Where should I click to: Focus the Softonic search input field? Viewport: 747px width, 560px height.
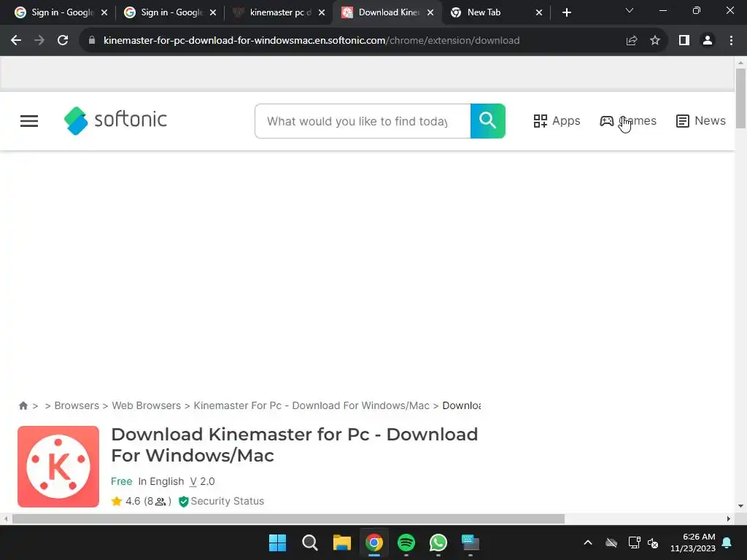pos(363,121)
